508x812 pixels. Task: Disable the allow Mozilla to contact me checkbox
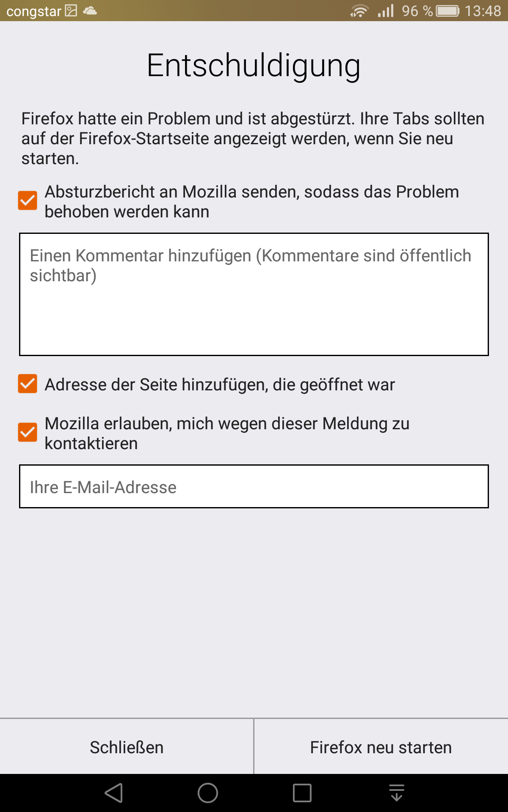[x=28, y=432]
